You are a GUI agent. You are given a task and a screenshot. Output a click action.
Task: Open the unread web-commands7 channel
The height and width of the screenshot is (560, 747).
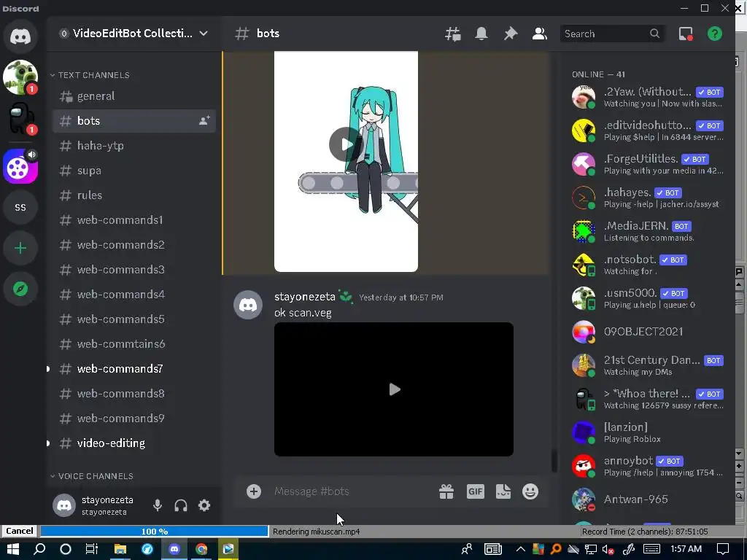click(x=134, y=368)
